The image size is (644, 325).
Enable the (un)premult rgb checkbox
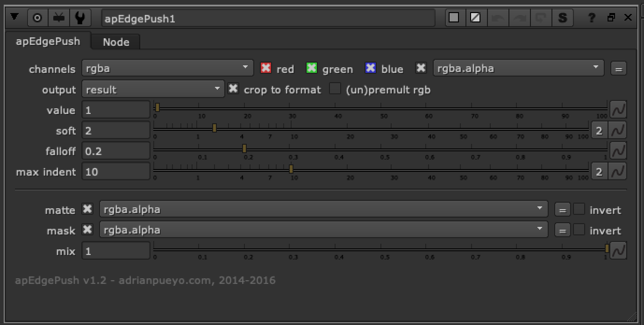336,90
